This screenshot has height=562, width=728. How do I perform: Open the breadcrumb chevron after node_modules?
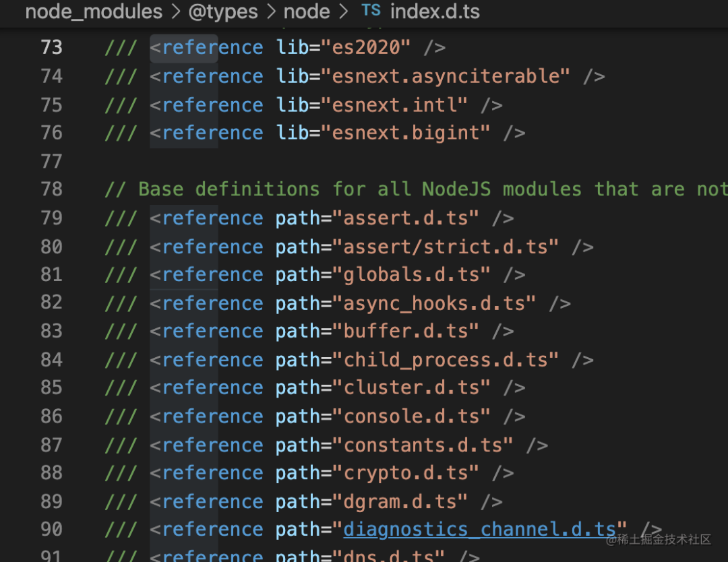[x=175, y=11]
